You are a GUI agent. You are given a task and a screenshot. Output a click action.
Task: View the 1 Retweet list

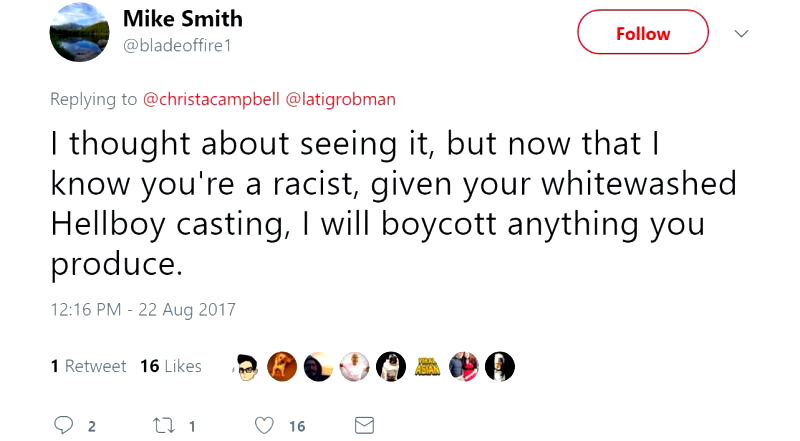89,366
